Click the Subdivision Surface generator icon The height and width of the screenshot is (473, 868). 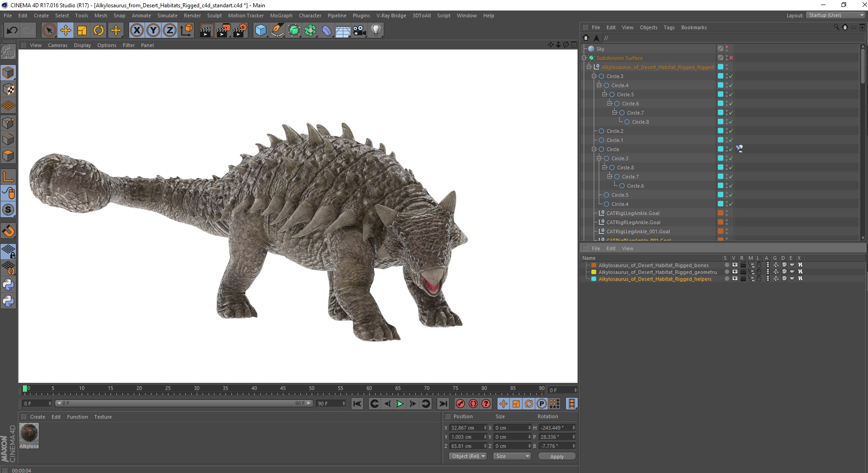(294, 31)
